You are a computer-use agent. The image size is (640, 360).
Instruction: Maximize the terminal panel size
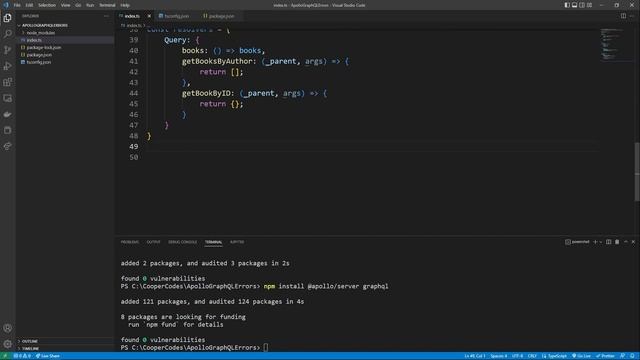(626, 242)
